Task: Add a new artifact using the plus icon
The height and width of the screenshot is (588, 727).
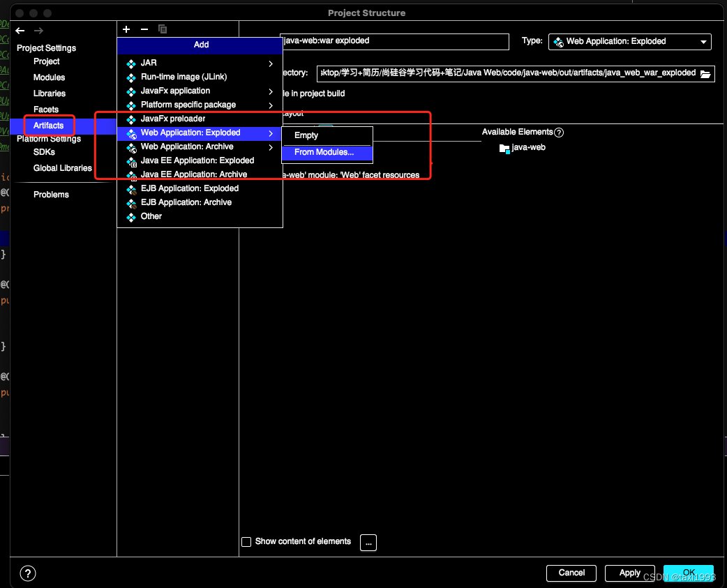Action: point(126,29)
